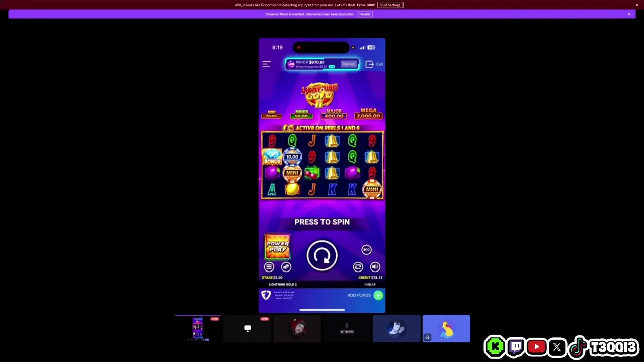Click the MINOR $970.61 jackpot banner
Viewport: 644px width, 362px height.
click(x=321, y=64)
